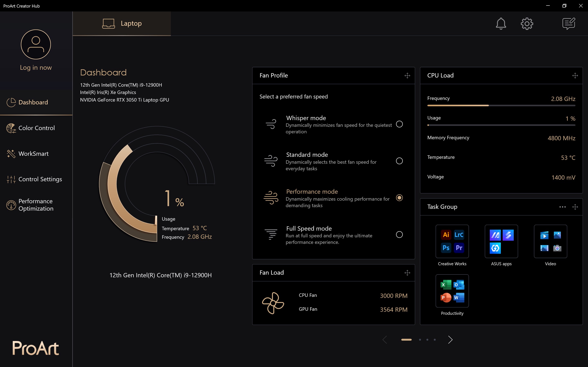The width and height of the screenshot is (588, 367).
Task: Switch to the Laptop tab
Action: [x=122, y=23]
